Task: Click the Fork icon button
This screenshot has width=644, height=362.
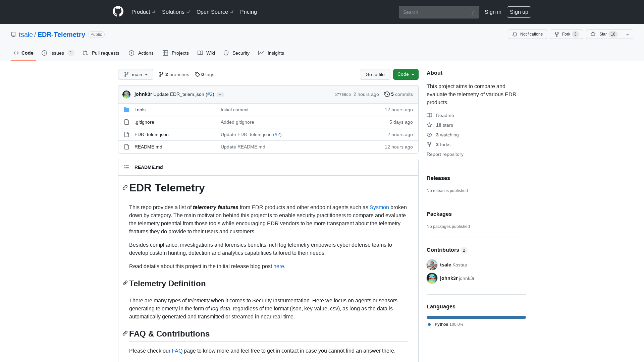Action: pos(556,34)
